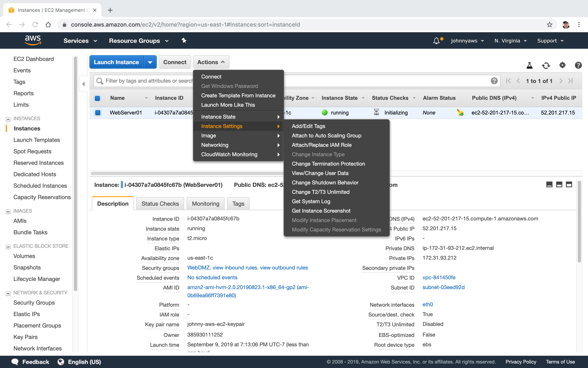Screen dimensions: 588x368
Task: Switch to the Monitoring tab
Action: click(x=206, y=203)
